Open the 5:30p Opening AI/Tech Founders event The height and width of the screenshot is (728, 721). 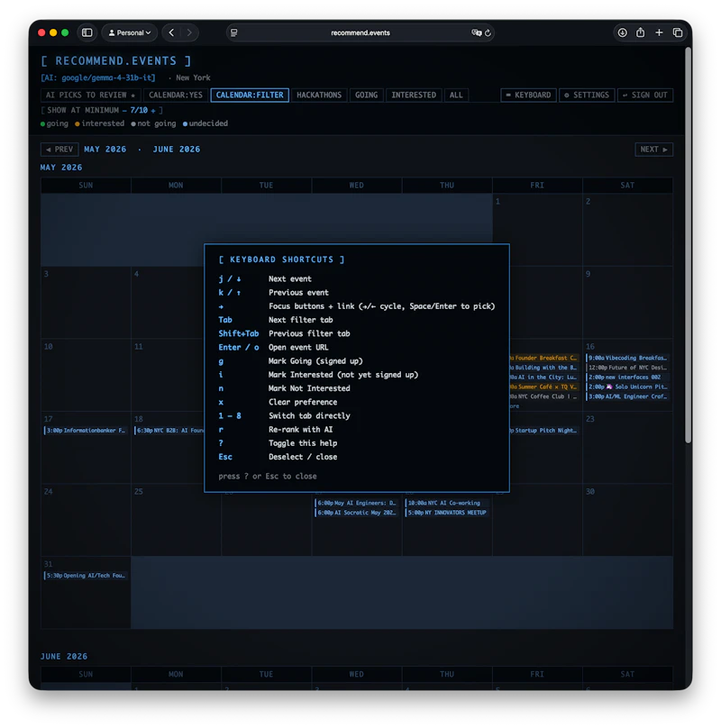86,576
